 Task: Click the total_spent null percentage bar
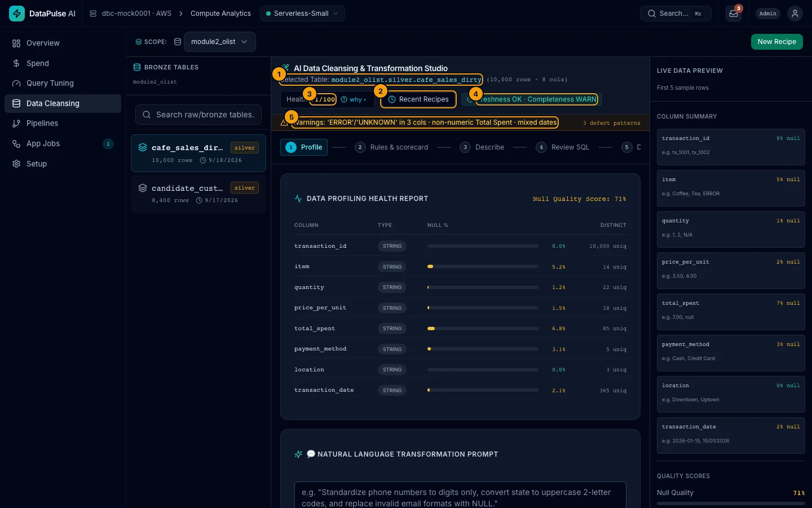pos(483,329)
